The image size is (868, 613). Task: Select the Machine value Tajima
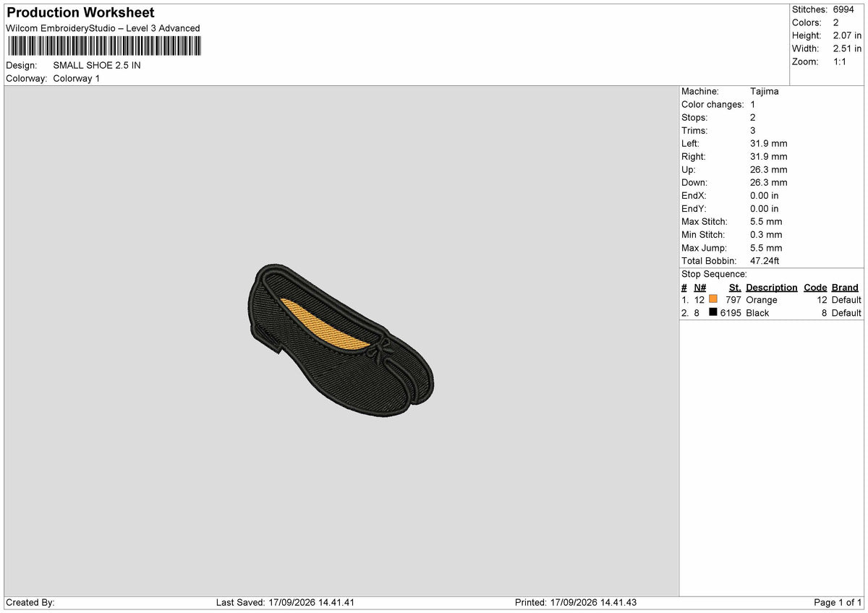coord(765,91)
